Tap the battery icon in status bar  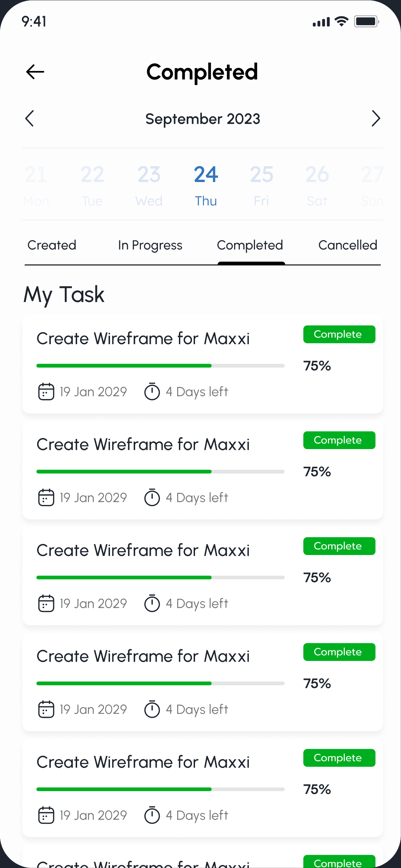[x=366, y=22]
